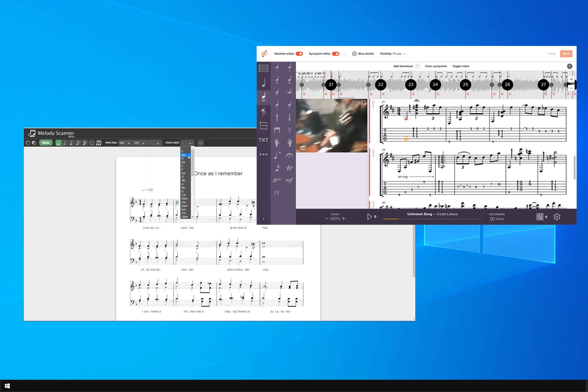Select the upward arpeggio arrow icon
This screenshot has width=588, height=392.
(277, 118)
